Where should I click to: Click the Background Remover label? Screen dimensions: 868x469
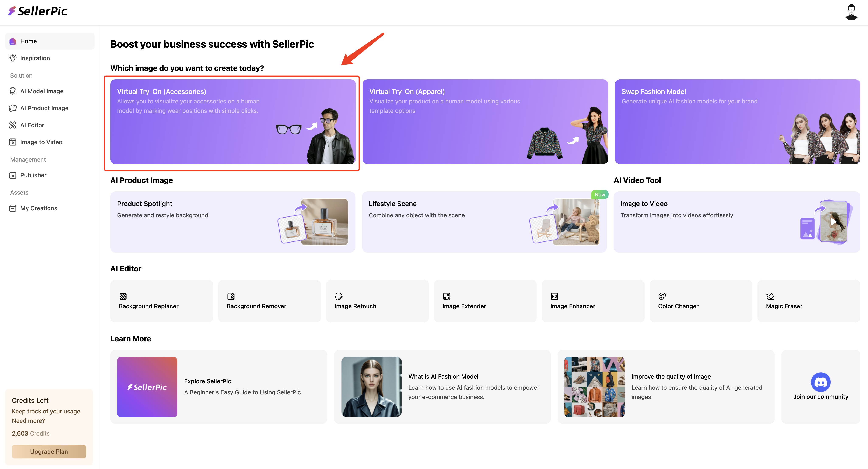pyautogui.click(x=256, y=306)
